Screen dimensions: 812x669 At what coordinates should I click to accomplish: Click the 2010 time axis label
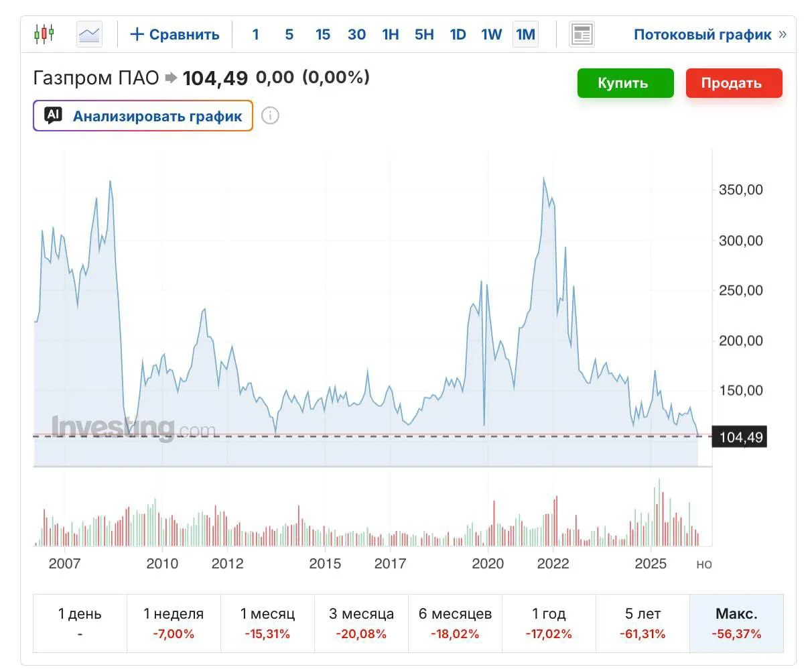coord(162,563)
